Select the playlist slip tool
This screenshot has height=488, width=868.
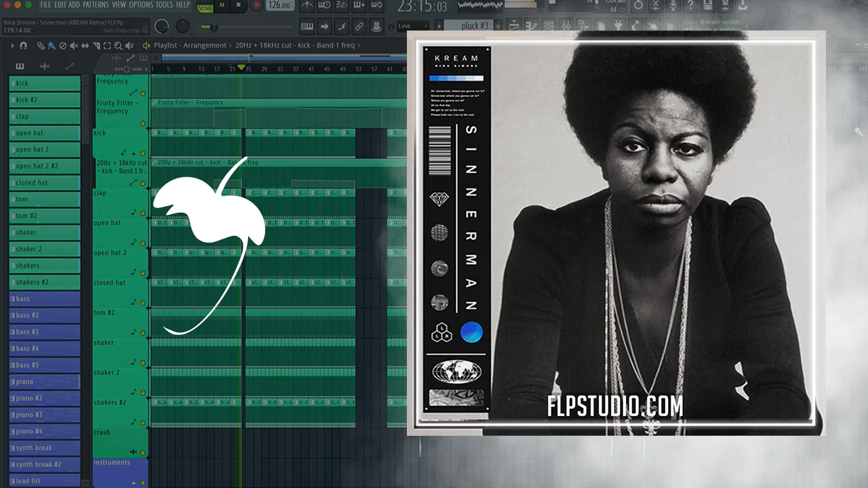click(x=85, y=45)
